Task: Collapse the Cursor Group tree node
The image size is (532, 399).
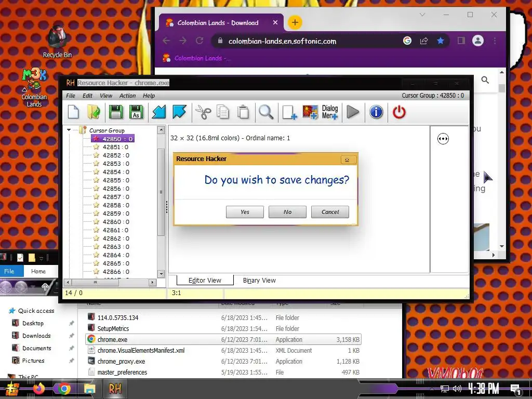Action: [x=69, y=130]
